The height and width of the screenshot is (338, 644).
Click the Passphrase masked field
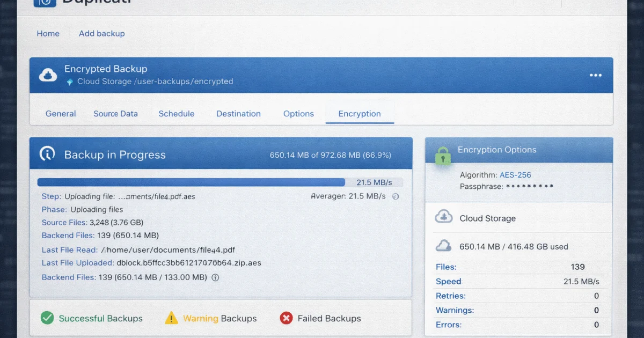click(x=530, y=187)
